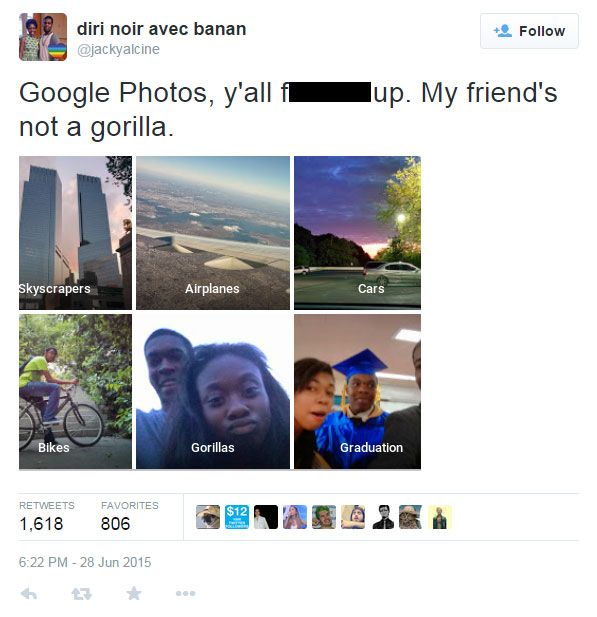
Task: Open the 6:22 PM - 28 Jun 2015 timestamp
Action: click(x=85, y=562)
